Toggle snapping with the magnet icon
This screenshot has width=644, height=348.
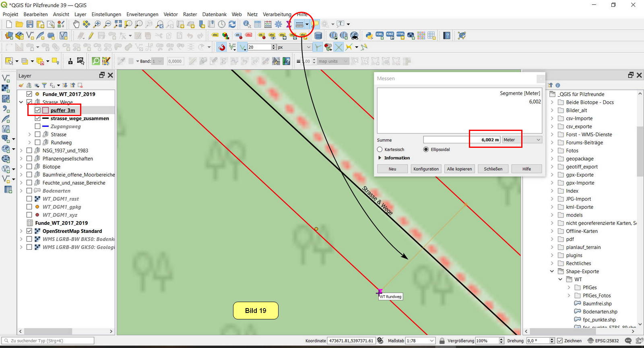[222, 47]
